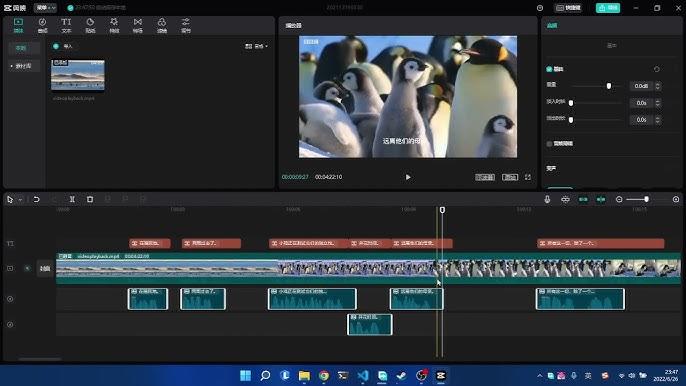The height and width of the screenshot is (386, 686).
Task: Open the Audio tab in top toolbar
Action: coord(42,25)
